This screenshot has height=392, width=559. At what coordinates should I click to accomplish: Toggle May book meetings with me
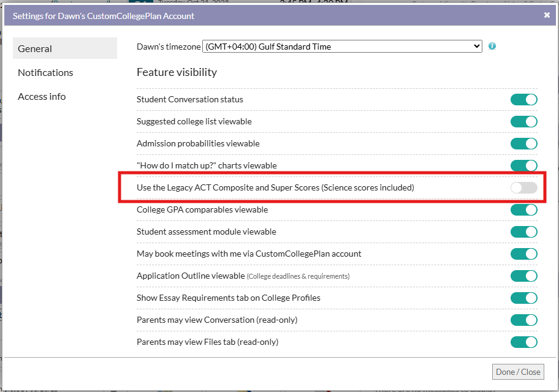(523, 254)
